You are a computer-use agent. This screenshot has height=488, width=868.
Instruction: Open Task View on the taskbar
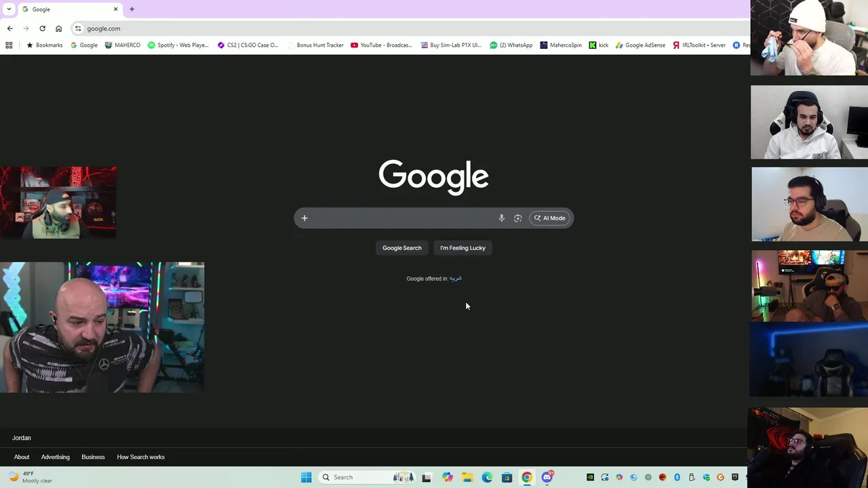tap(427, 477)
